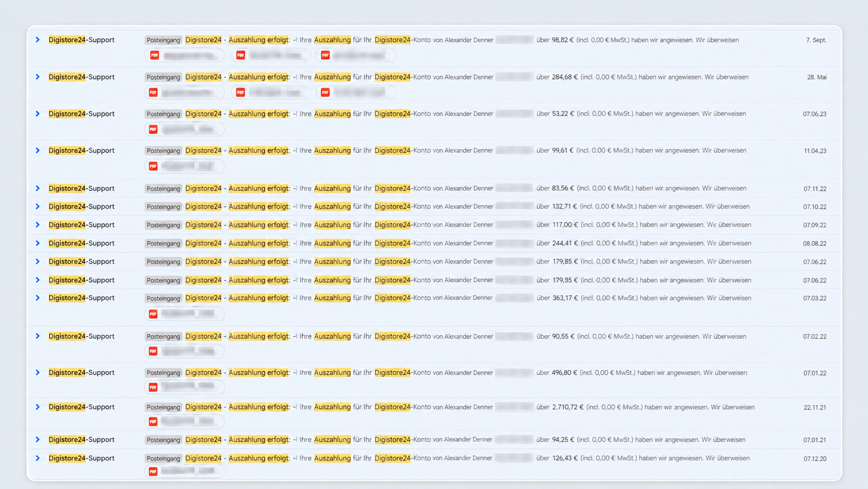Expand the email dated 28. Mai
Viewport: 868px width, 489px height.
(37, 77)
